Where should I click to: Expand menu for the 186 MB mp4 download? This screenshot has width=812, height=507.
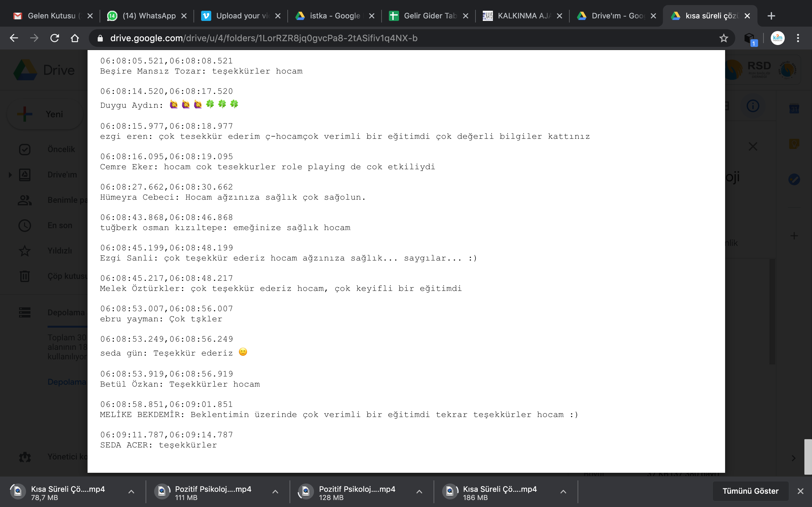point(563,491)
